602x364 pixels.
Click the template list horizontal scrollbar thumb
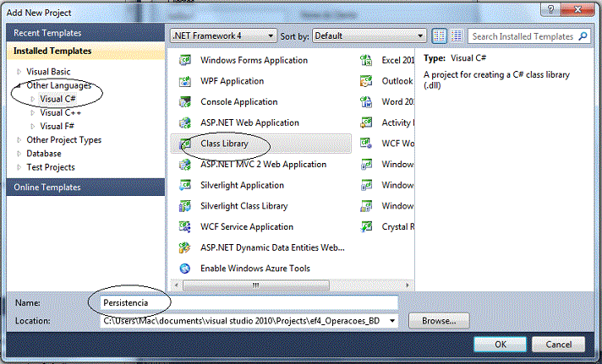pyautogui.click(x=256, y=285)
